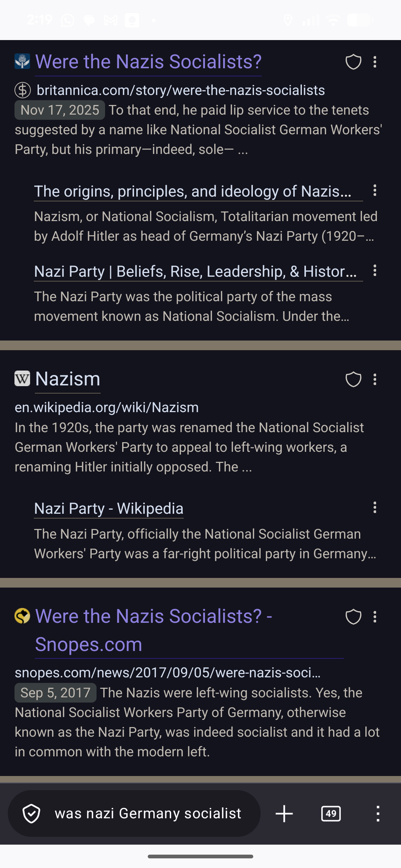Viewport: 401px width, 868px height.
Task: Tap the shield icon beside Snopes result
Action: (x=353, y=617)
